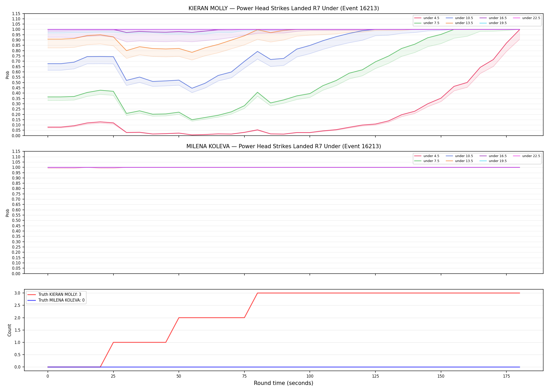Select 'under 13.5' in KIERAN MOLLY legend
This screenshot has height=392, width=549.
point(460,23)
